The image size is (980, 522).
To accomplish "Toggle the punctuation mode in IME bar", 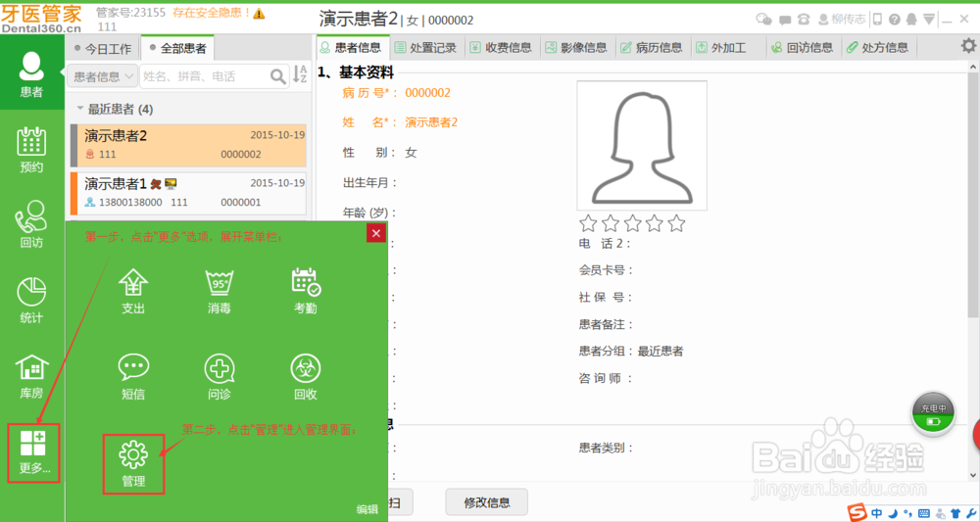I will (x=908, y=514).
